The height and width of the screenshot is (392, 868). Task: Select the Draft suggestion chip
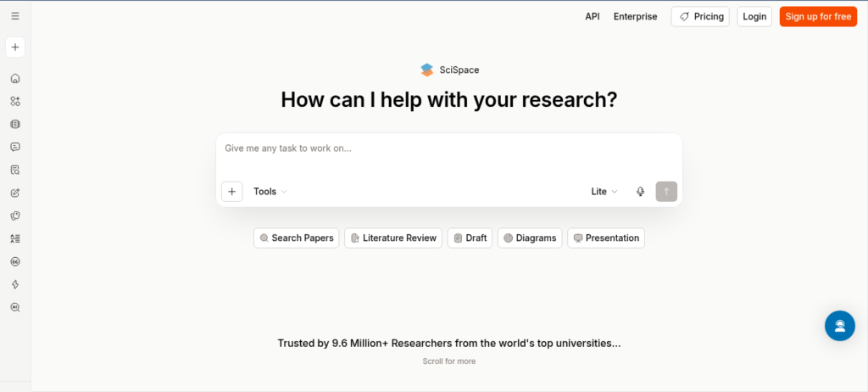pyautogui.click(x=470, y=238)
